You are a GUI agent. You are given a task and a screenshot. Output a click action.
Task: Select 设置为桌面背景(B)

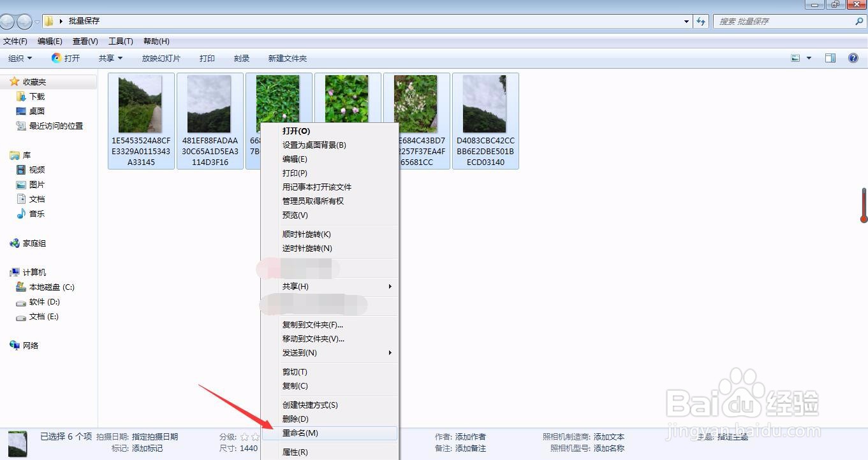point(330,145)
